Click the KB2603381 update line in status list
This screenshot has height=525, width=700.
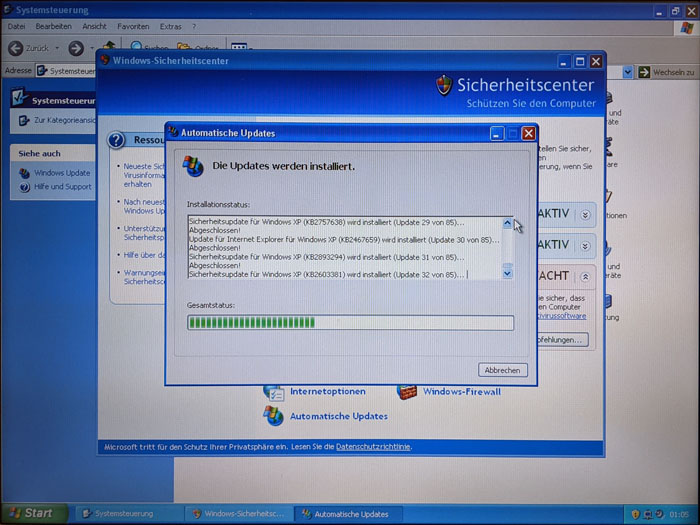click(x=327, y=275)
